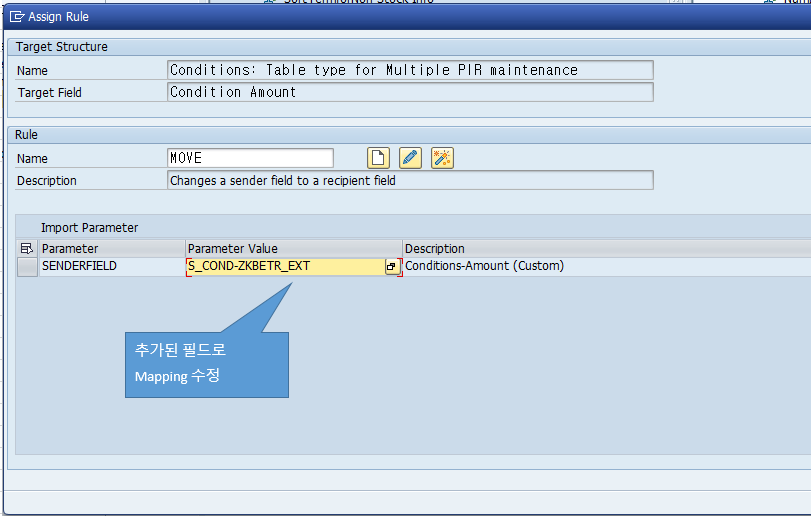Click the Conditions-Amount (Custom) description cell
811x516 pixels.
tap(607, 266)
